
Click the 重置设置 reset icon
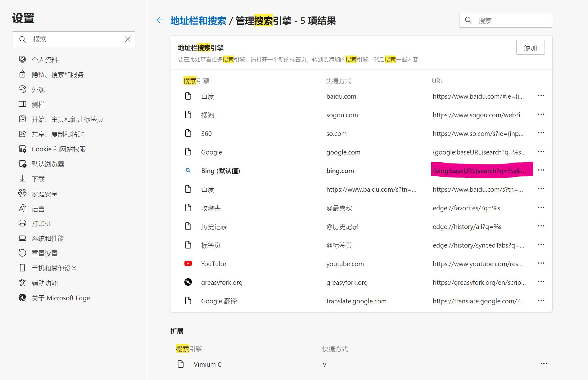point(22,253)
